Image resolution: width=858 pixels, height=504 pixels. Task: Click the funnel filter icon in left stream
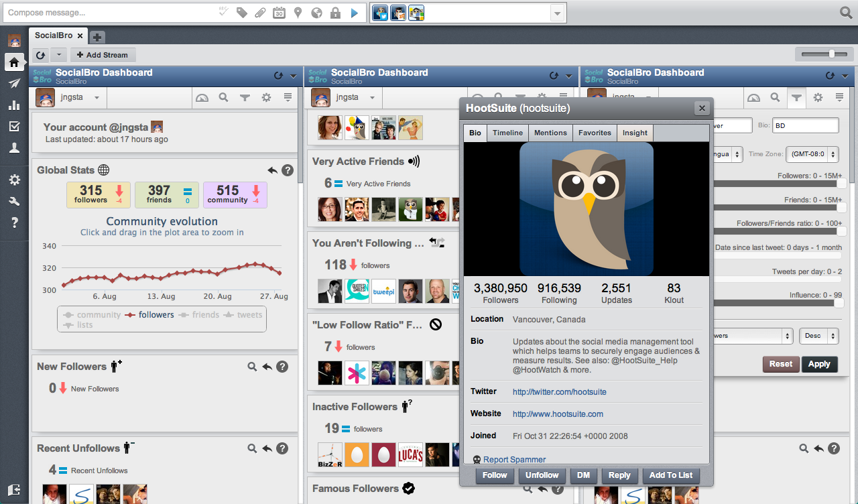[x=245, y=98]
